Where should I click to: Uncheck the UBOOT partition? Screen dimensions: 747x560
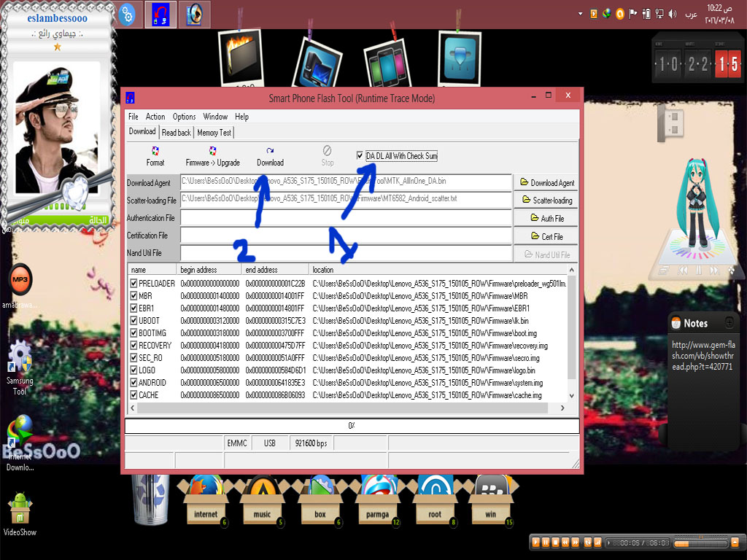(x=134, y=321)
